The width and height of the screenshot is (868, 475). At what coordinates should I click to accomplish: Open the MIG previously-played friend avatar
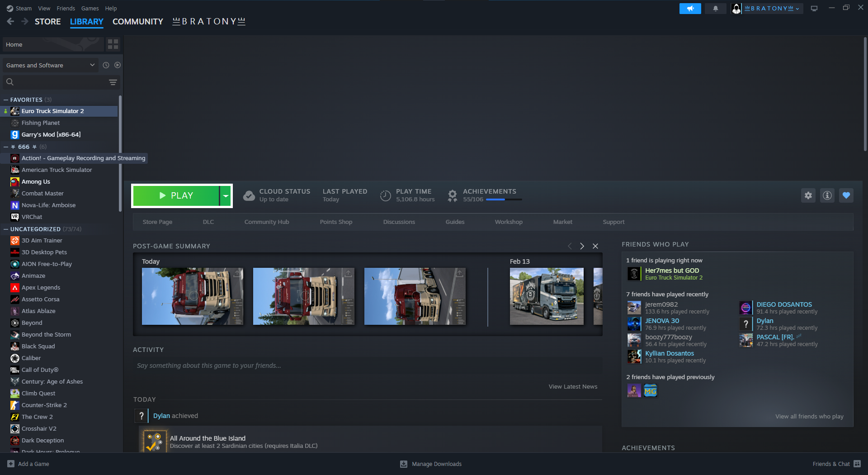click(x=650, y=390)
